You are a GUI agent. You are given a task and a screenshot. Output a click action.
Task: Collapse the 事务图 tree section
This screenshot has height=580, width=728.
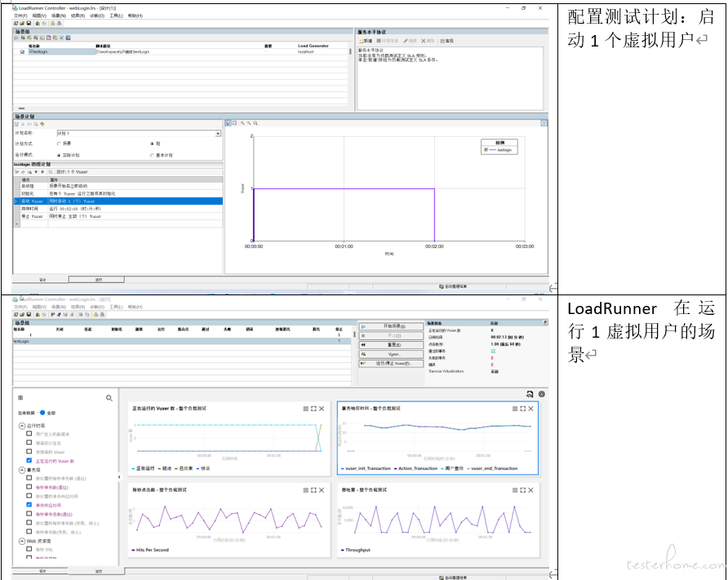tap(22, 470)
